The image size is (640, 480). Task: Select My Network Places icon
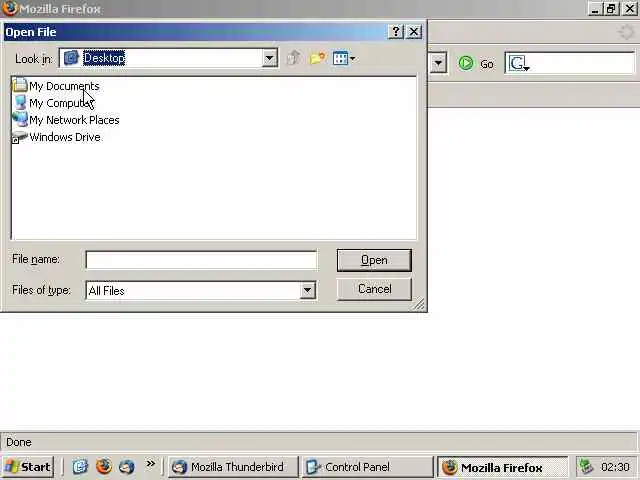coord(20,120)
